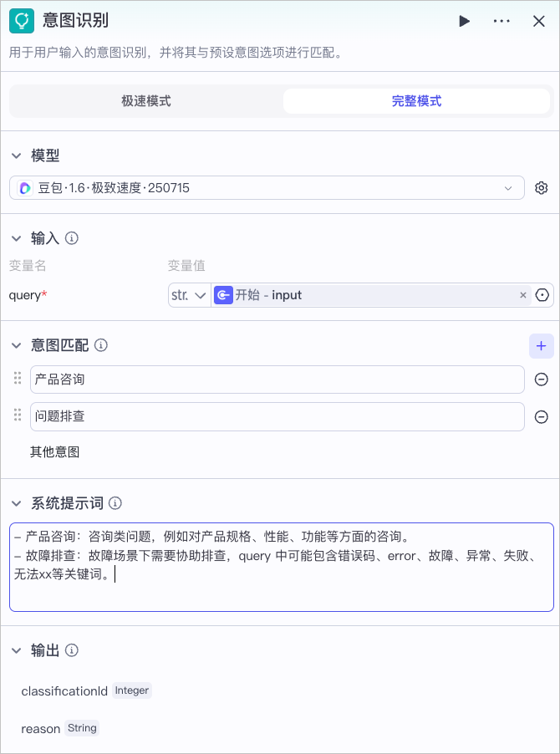Click info icon beside 意图匹配 heading
The height and width of the screenshot is (754, 560).
[x=101, y=345]
